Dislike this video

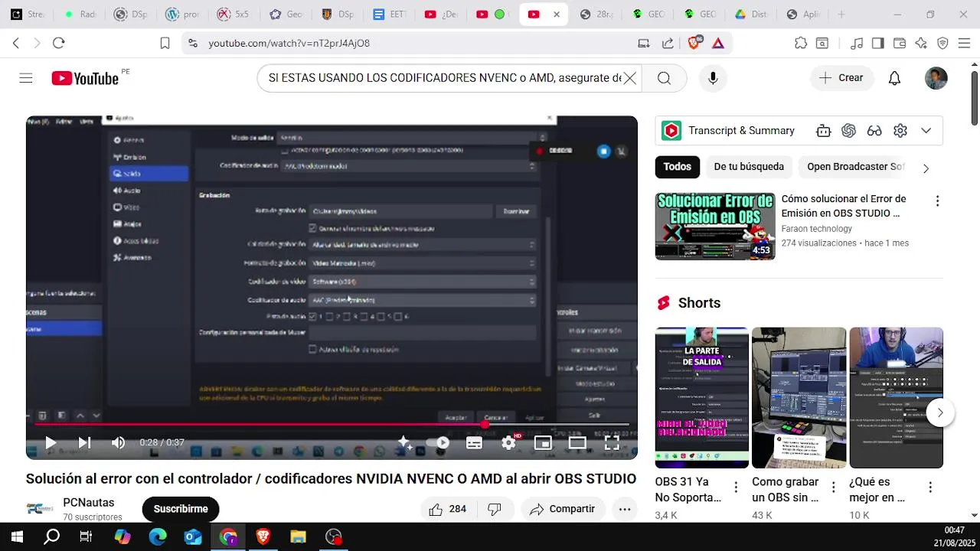tap(495, 509)
